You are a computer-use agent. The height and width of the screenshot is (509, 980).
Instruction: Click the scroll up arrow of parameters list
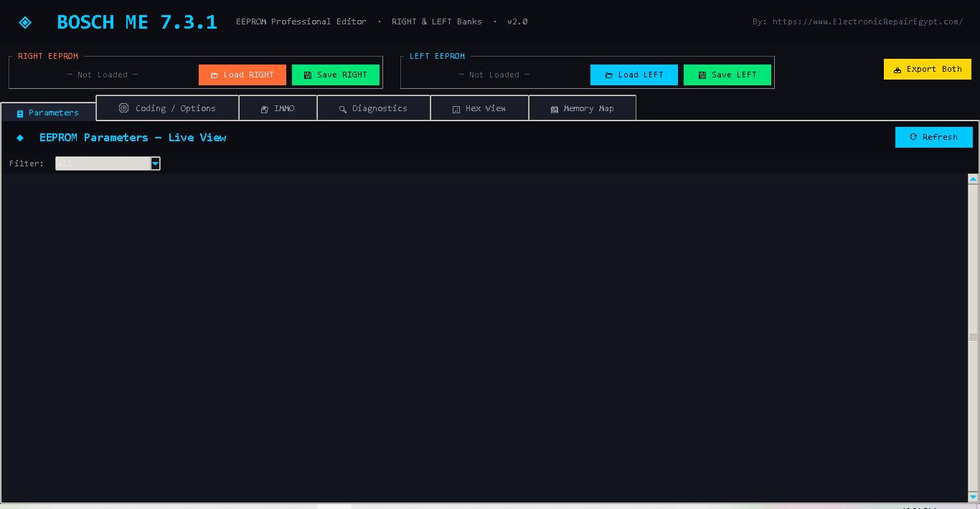click(x=974, y=179)
